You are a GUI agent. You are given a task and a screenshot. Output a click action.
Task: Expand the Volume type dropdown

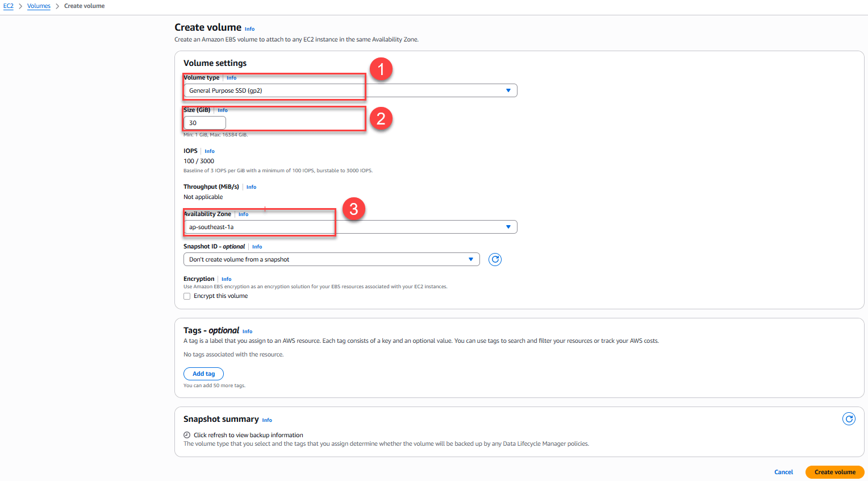(x=350, y=90)
